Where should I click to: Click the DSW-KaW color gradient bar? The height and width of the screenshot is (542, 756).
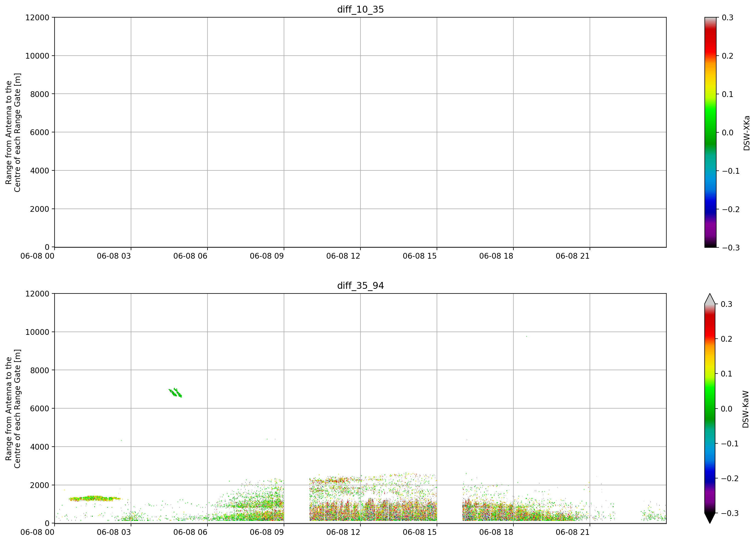pyautogui.click(x=710, y=408)
